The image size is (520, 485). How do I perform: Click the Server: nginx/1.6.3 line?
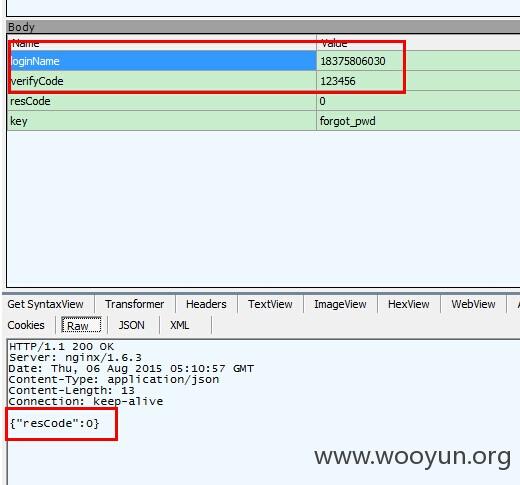[75, 358]
